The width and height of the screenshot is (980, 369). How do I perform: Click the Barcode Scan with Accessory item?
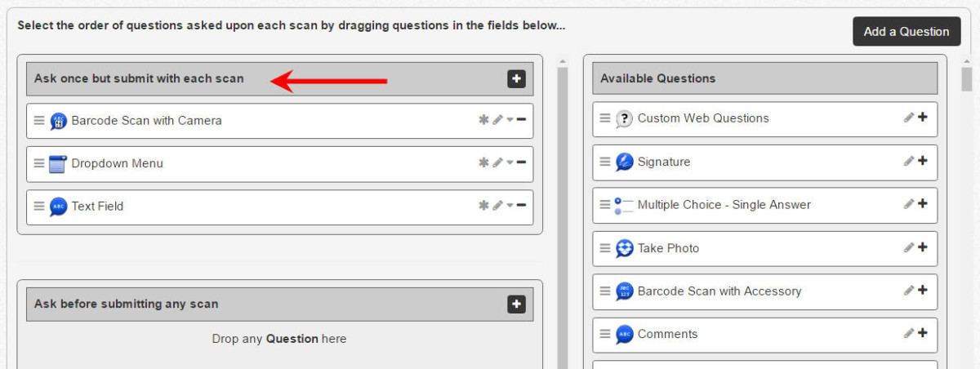(x=765, y=291)
